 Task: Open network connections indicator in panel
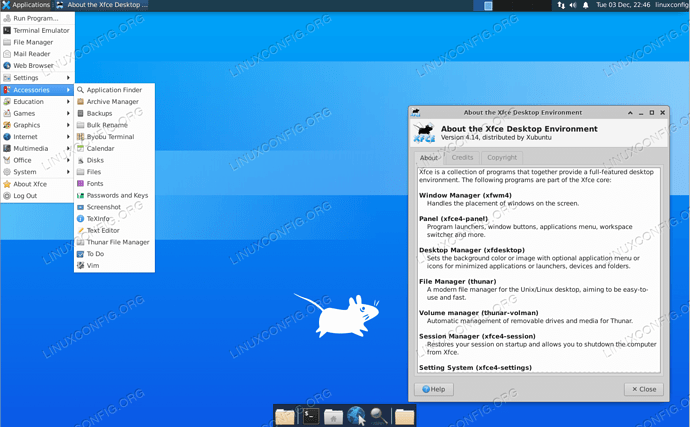click(561, 5)
